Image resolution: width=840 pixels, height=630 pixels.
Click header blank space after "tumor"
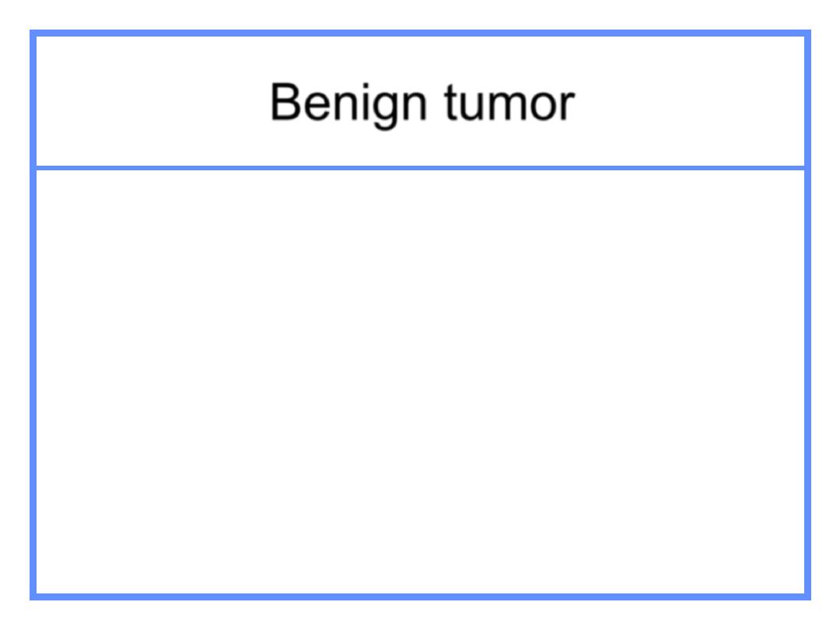[690, 101]
